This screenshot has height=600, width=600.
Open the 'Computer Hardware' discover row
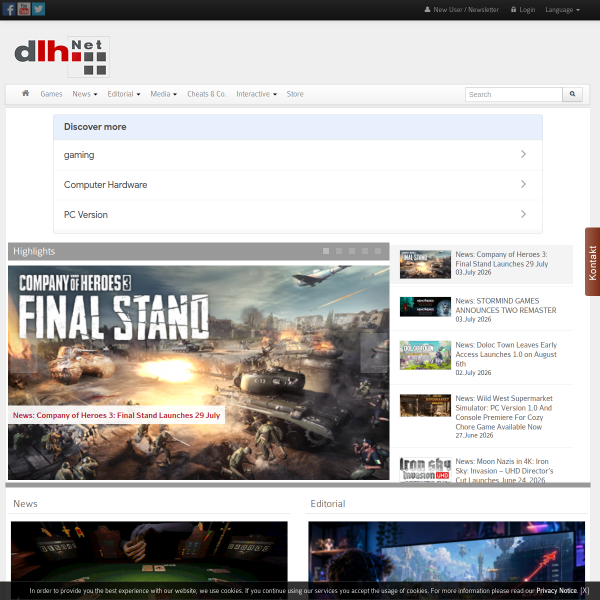coord(298,184)
